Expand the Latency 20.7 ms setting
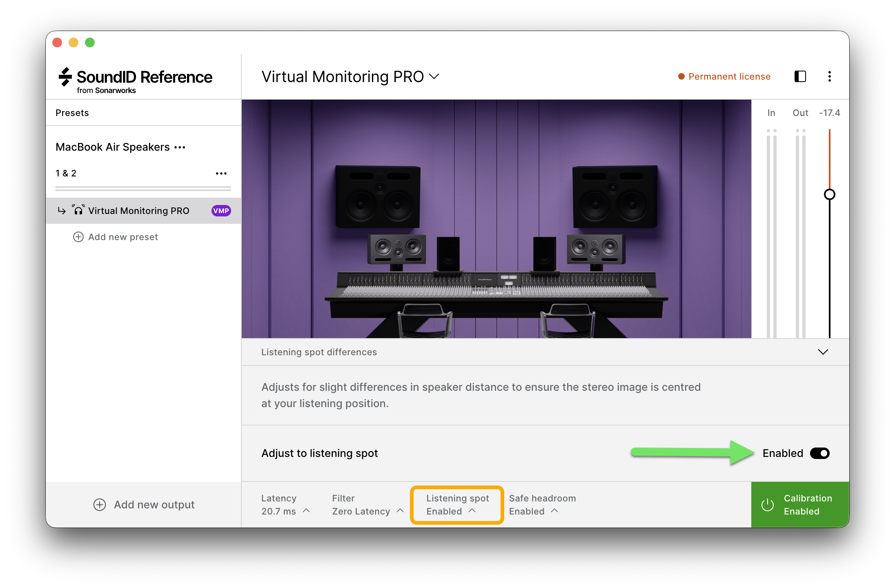Viewport: 895px width, 588px height. 286,505
